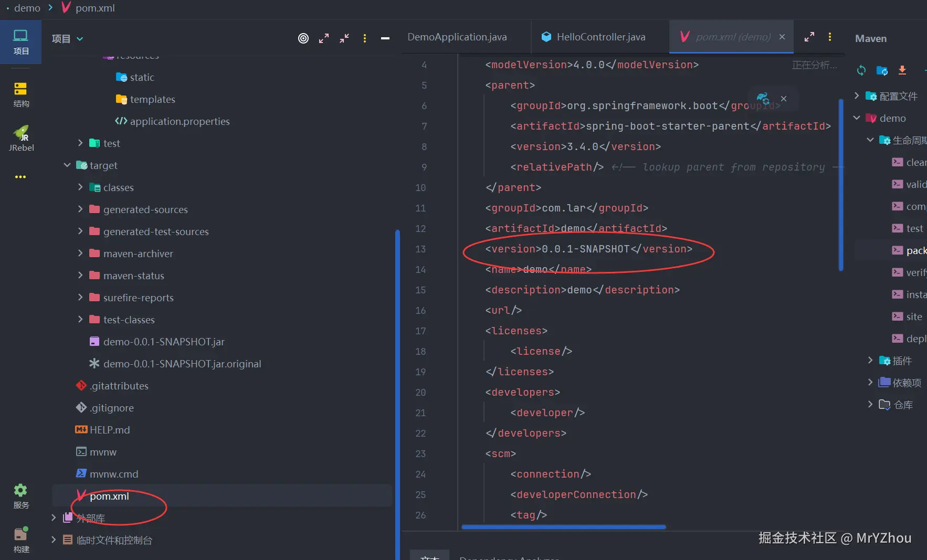The height and width of the screenshot is (560, 927).
Task: Expand the editor area icon
Action: pos(809,37)
